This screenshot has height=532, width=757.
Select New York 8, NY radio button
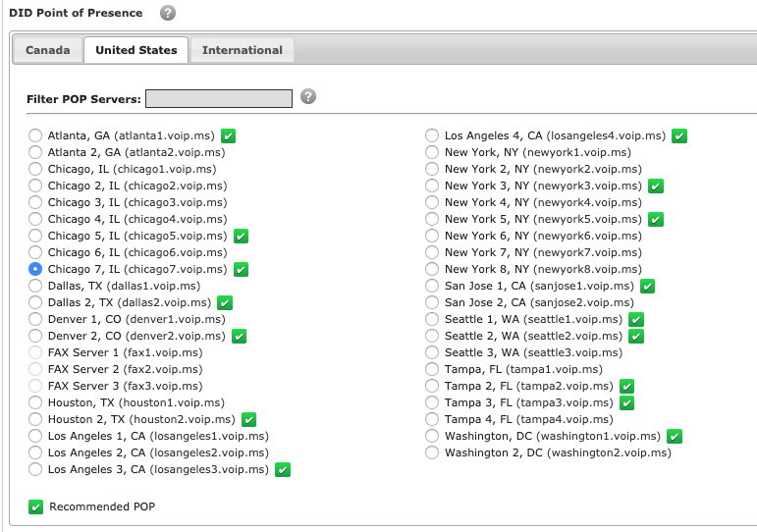point(432,269)
